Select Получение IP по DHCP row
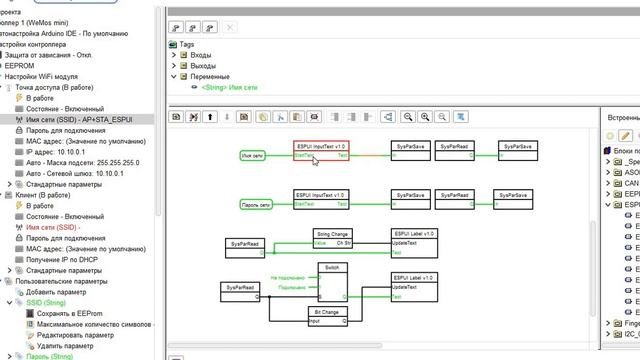 (x=62, y=260)
